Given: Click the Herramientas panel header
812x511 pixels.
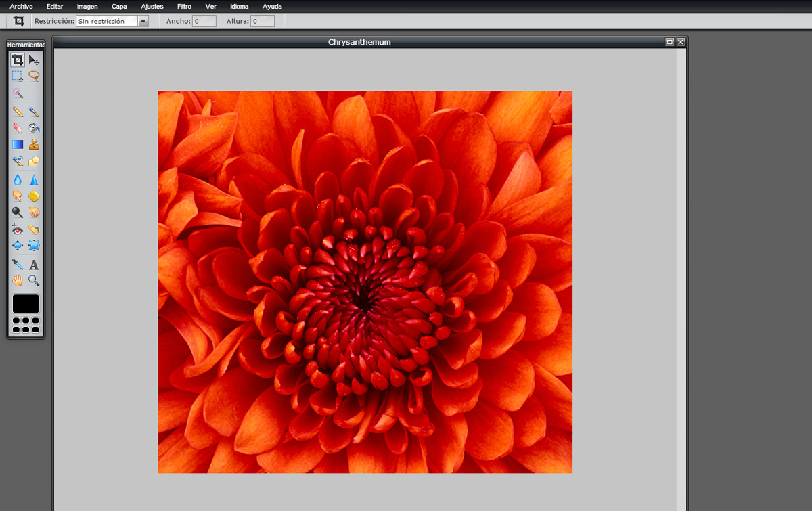Looking at the screenshot, I should pyautogui.click(x=26, y=45).
